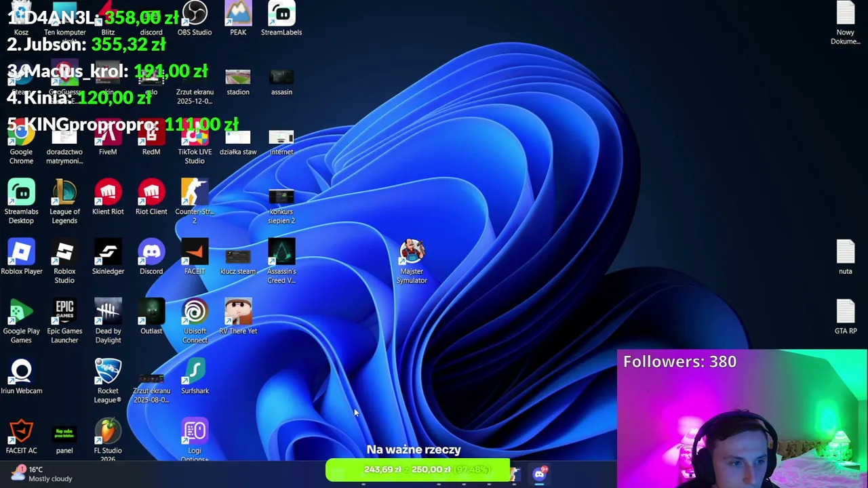The width and height of the screenshot is (868, 488).
Task: Select the Skinledger desktop icon
Action: click(x=108, y=257)
